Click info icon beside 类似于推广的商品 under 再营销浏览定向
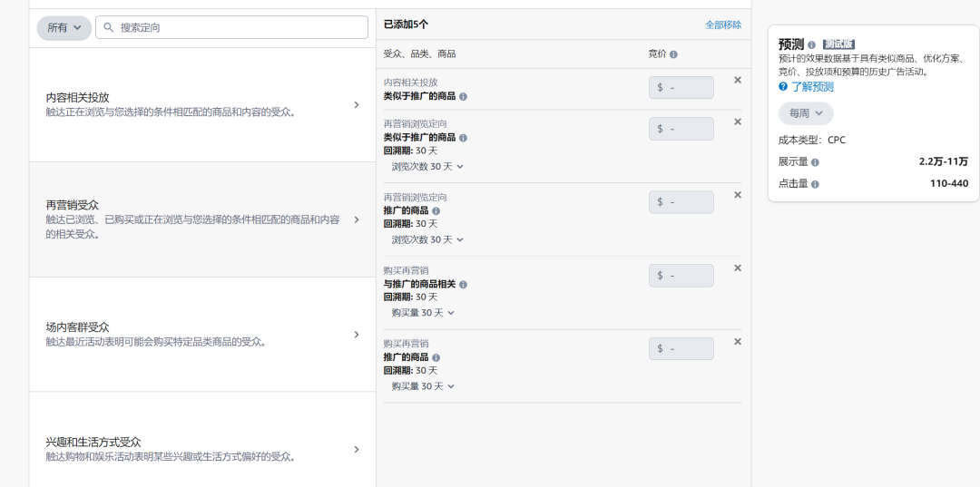This screenshot has width=980, height=487. click(463, 138)
